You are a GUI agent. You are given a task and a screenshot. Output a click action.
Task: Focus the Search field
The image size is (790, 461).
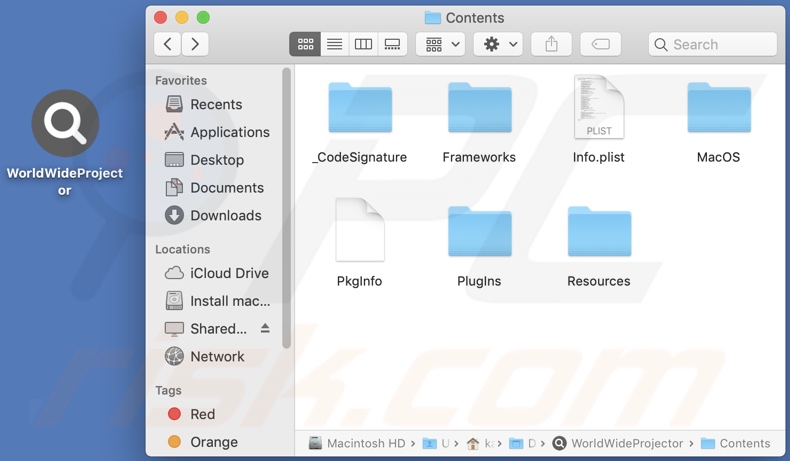(713, 44)
